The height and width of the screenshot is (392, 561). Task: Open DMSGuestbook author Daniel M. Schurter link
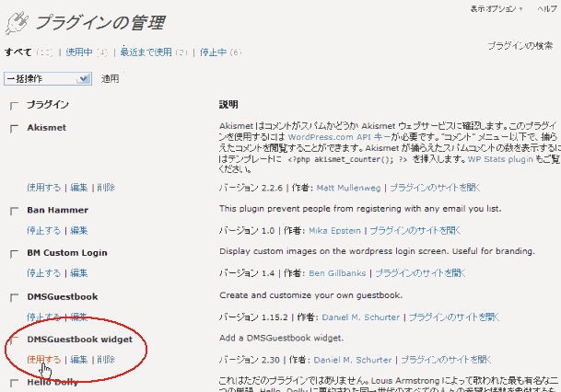coord(361,317)
